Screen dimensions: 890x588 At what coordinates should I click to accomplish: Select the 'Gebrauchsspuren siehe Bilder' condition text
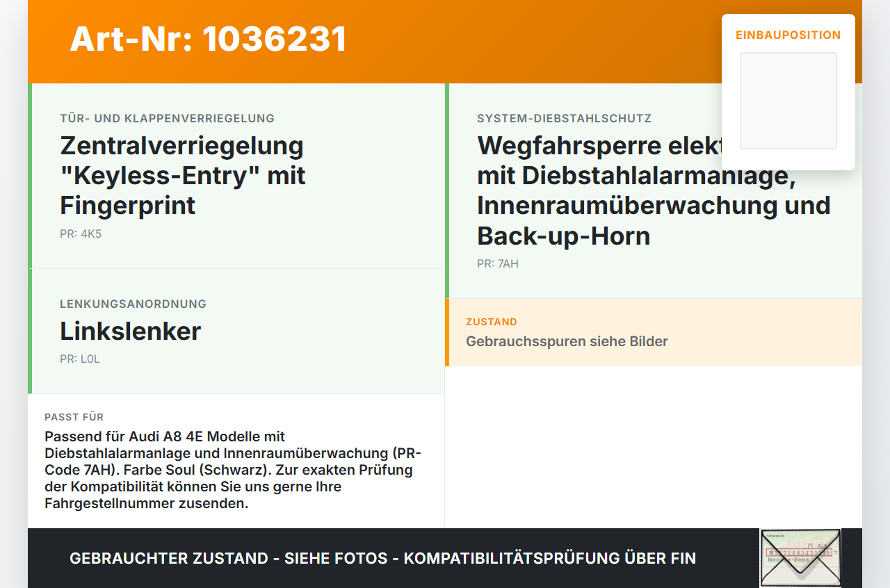click(x=567, y=341)
